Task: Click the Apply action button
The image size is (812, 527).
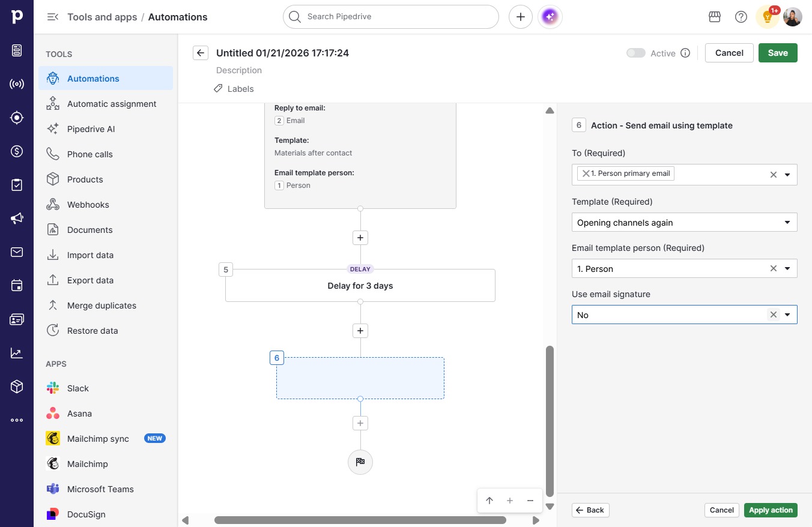Action: point(771,510)
